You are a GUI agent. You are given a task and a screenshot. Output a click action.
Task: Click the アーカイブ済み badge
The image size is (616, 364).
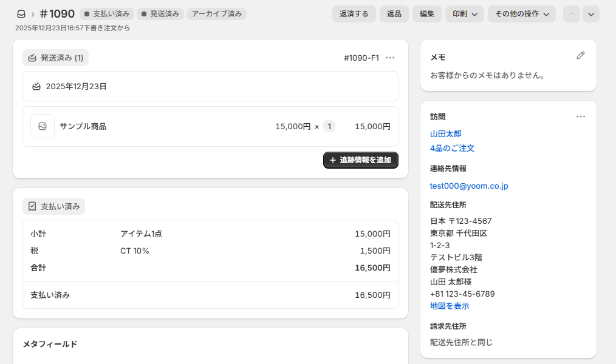[216, 14]
